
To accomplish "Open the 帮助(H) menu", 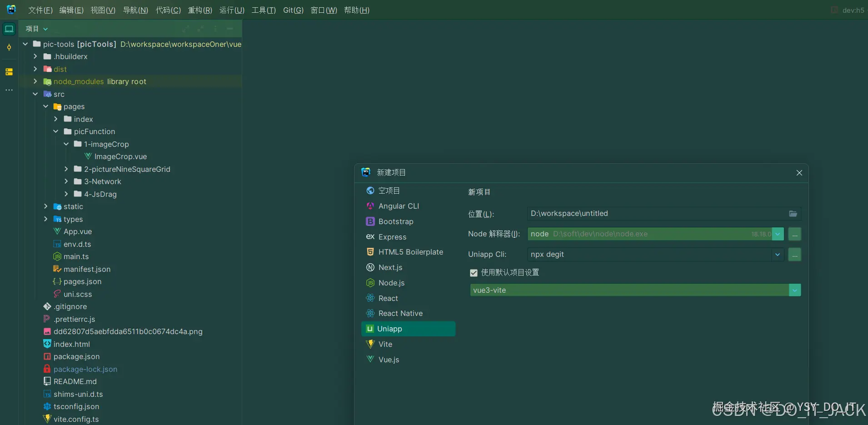I will tap(357, 10).
